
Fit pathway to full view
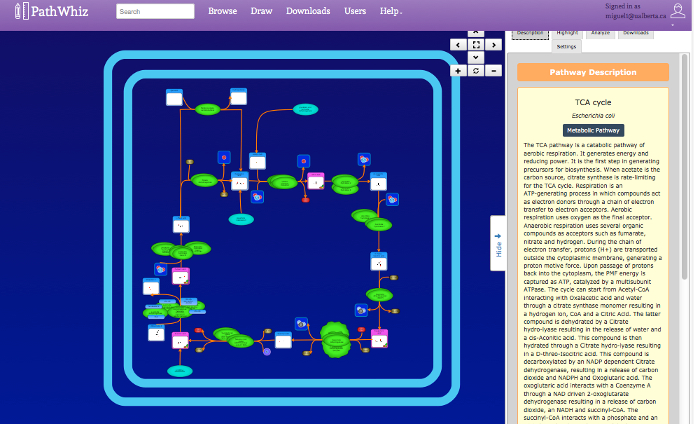(476, 45)
